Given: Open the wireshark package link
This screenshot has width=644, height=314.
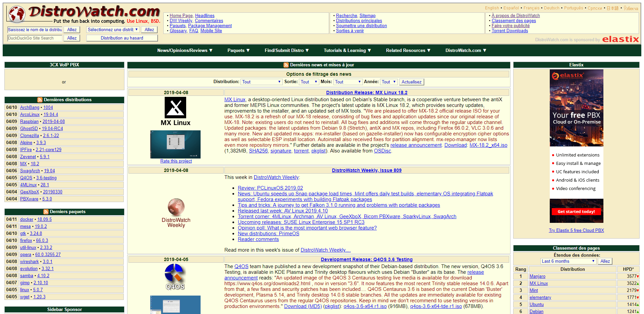Looking at the screenshot, I should (x=30, y=262).
